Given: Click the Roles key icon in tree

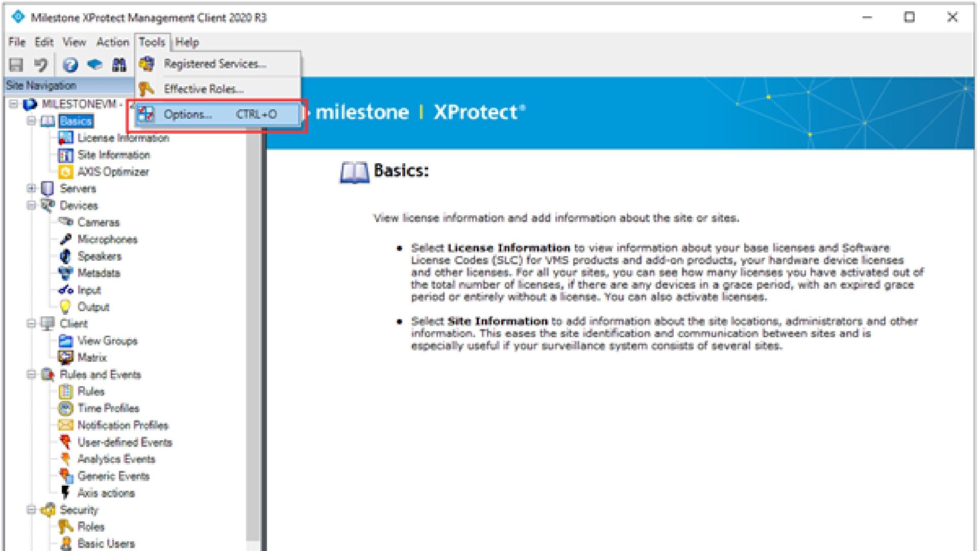Looking at the screenshot, I should pos(65,527).
